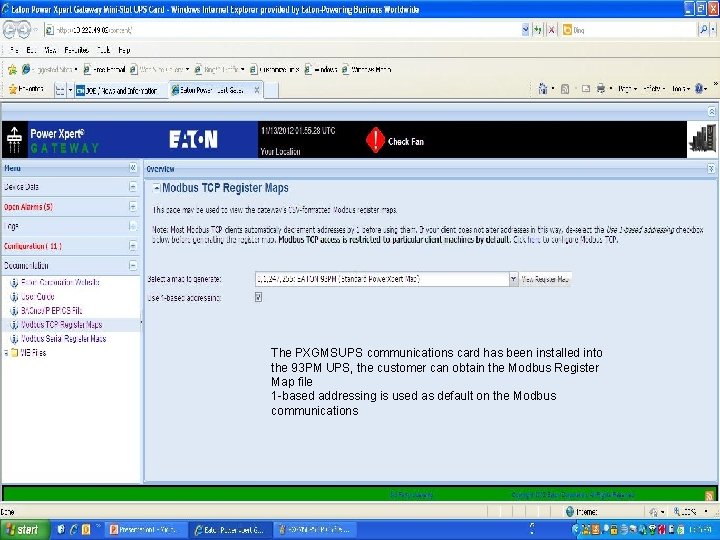Collapse the Overview panel with corner arrow
Image resolution: width=720 pixels, height=540 pixels.
tap(711, 169)
